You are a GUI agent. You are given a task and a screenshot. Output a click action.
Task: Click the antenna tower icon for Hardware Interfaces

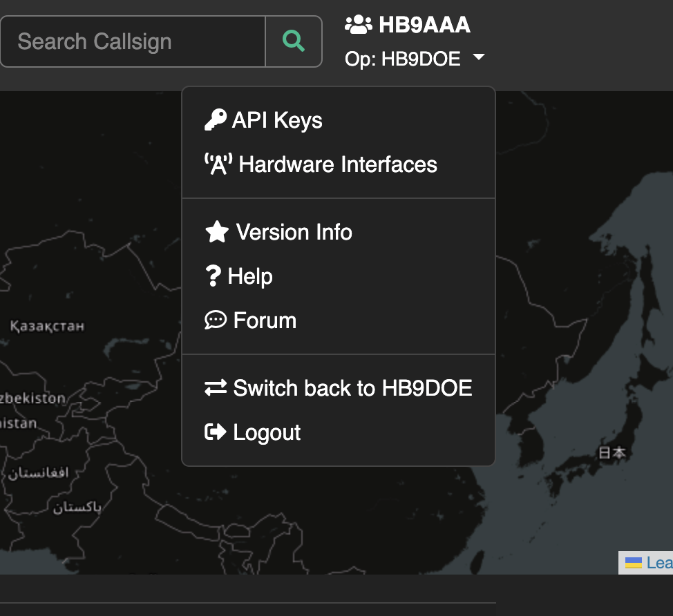(x=218, y=164)
